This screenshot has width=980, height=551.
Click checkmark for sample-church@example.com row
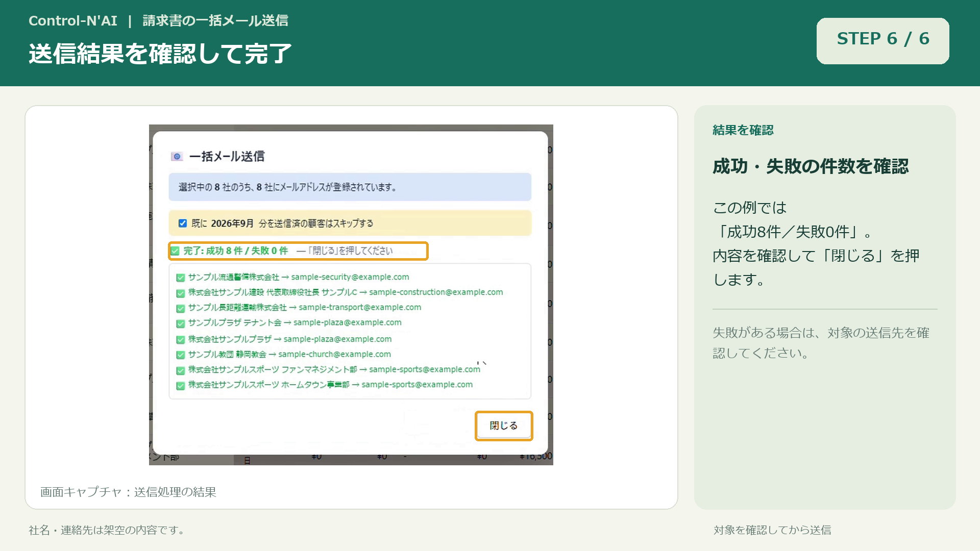click(x=180, y=355)
